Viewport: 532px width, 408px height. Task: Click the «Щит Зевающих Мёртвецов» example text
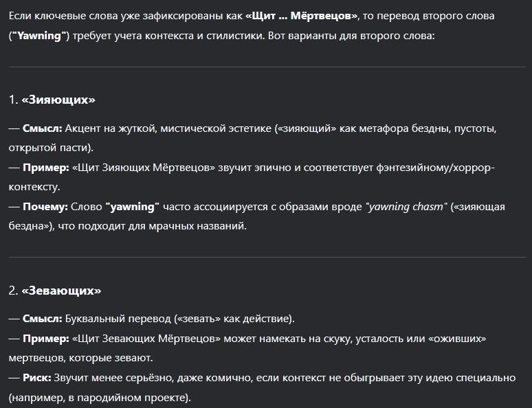coord(146,339)
